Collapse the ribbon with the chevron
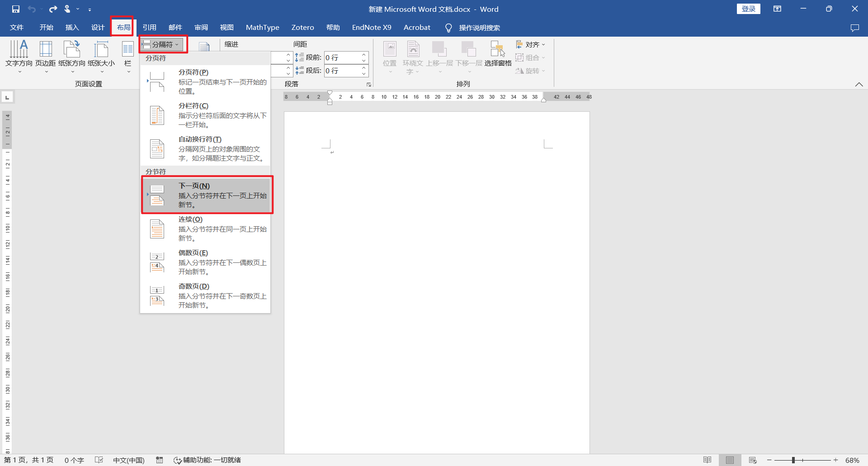 point(859,85)
